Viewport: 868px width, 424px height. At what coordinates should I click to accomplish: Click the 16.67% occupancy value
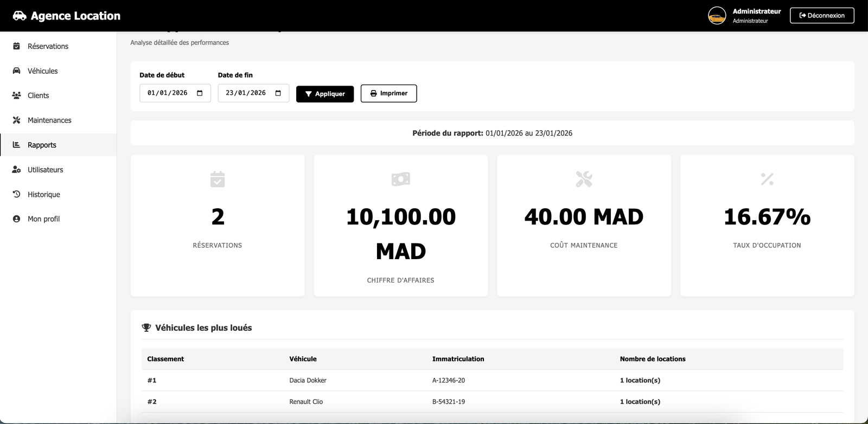(767, 217)
